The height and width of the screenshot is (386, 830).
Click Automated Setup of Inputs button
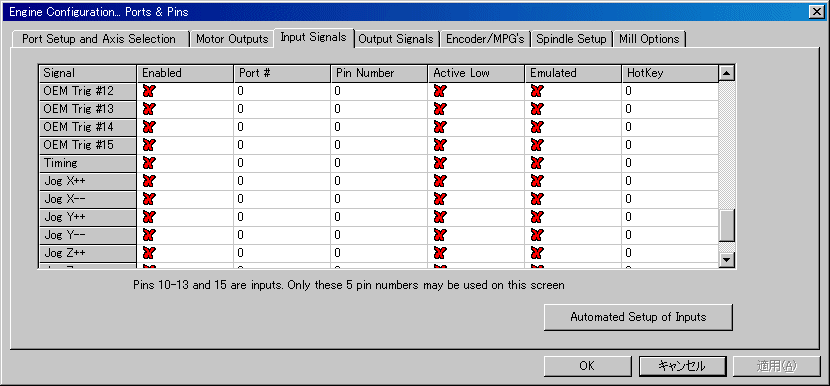(638, 317)
